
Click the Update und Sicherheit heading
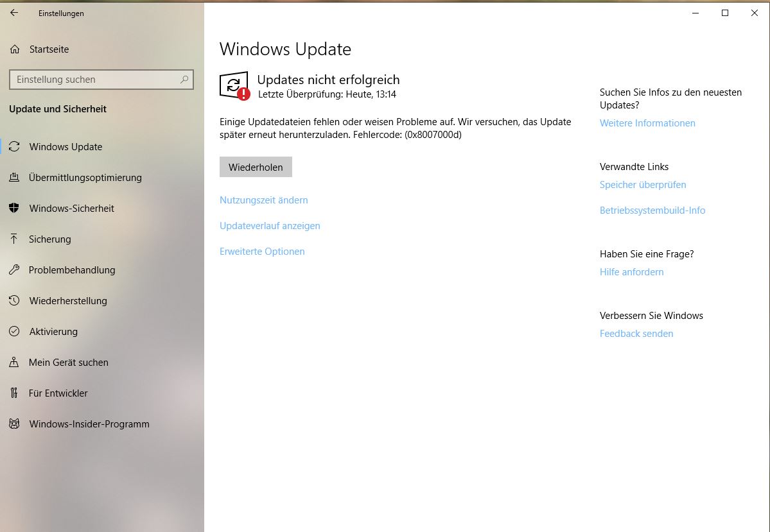click(x=58, y=109)
